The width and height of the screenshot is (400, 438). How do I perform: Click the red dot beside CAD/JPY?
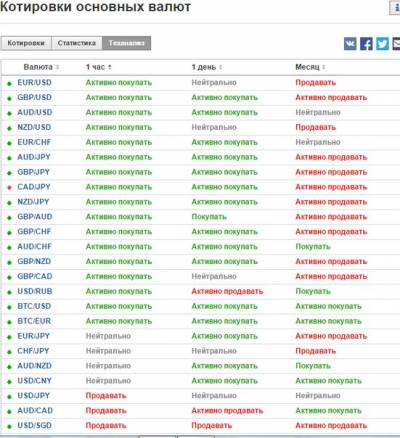[9, 188]
